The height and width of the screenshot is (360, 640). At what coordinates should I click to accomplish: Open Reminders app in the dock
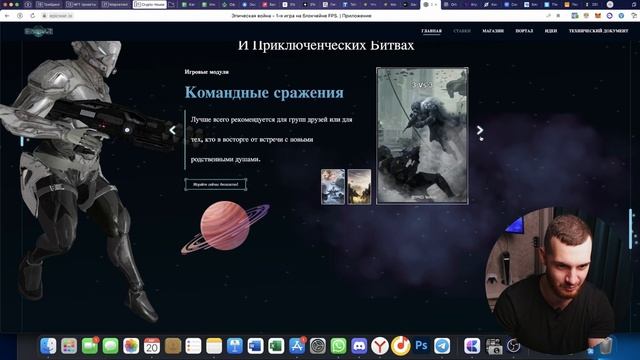coord(193,346)
